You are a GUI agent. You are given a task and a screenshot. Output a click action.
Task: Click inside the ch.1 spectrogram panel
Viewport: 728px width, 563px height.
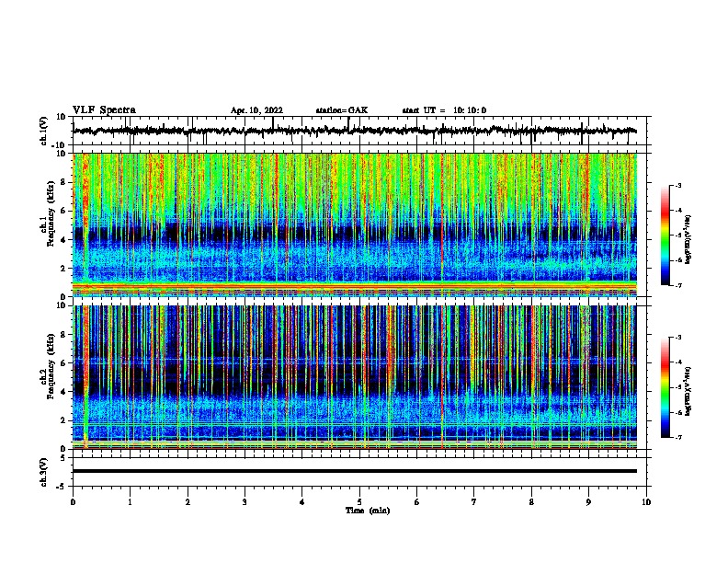pos(355,224)
